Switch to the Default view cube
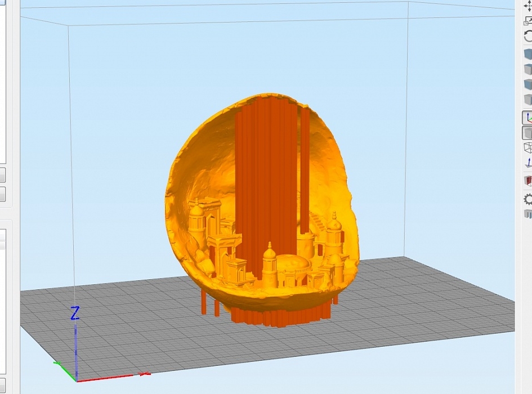532x394 pixels. pyautogui.click(x=528, y=54)
